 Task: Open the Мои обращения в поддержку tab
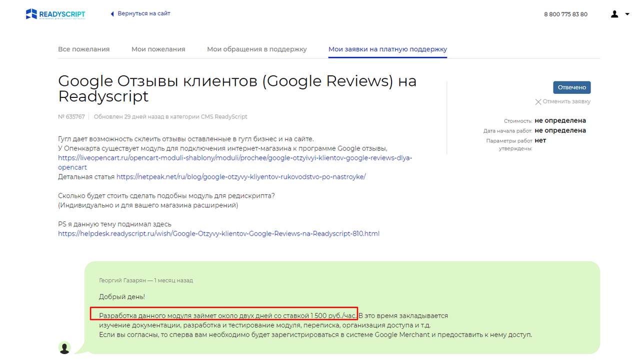pyautogui.click(x=257, y=49)
